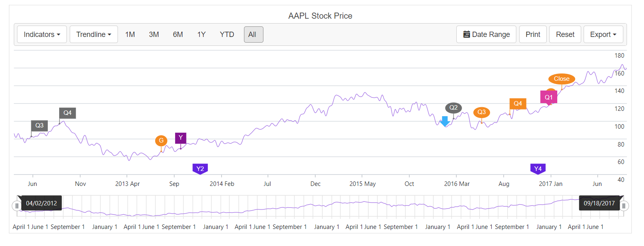Image resolution: width=644 pixels, height=246 pixels.
Task: Click the 09/18/2017 end date label
Action: coord(599,203)
